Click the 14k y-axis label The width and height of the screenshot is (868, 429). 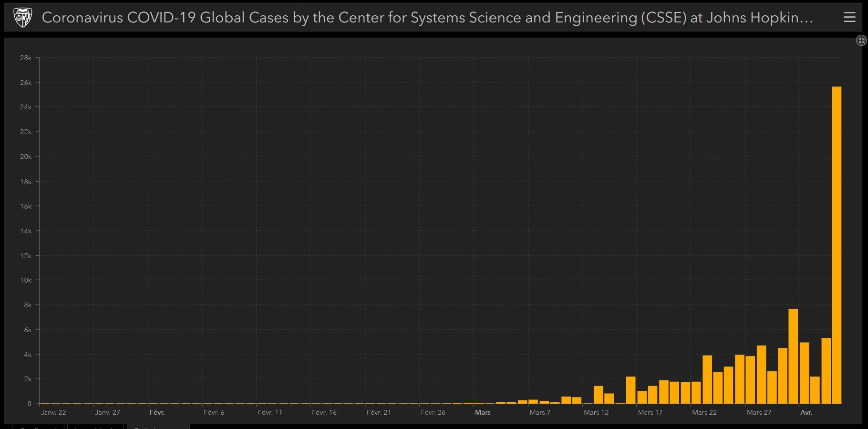pyautogui.click(x=26, y=231)
